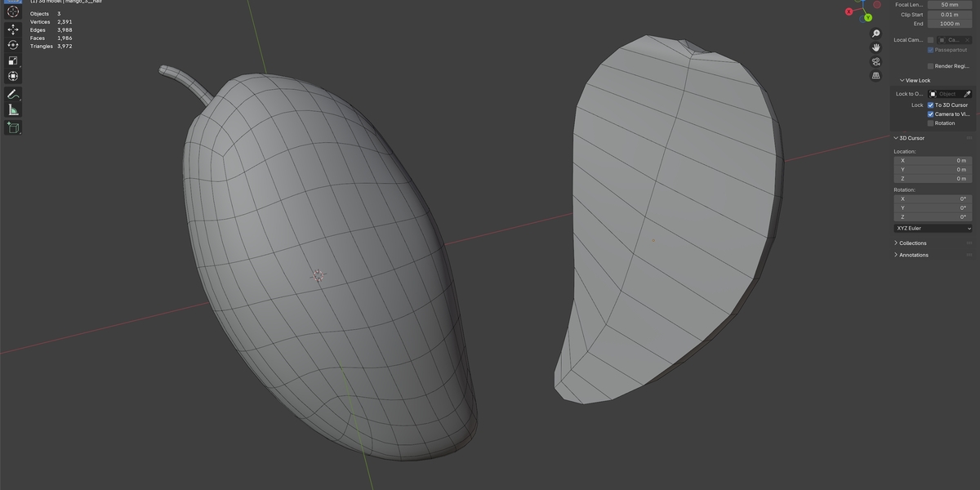Click the eyedropper next to Lock to Object
Image resolution: width=980 pixels, height=490 pixels.
(967, 94)
